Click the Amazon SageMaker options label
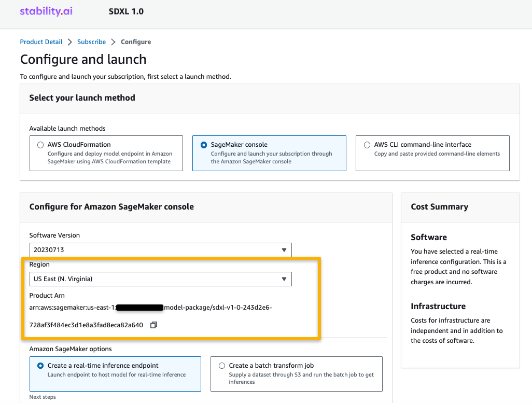Screen dimensions: 532x403 pyautogui.click(x=71, y=349)
